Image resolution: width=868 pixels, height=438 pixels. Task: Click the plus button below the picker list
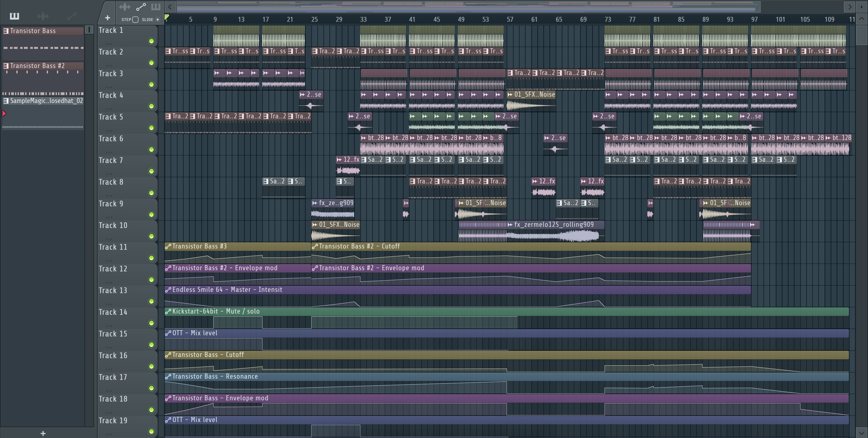coord(43,433)
